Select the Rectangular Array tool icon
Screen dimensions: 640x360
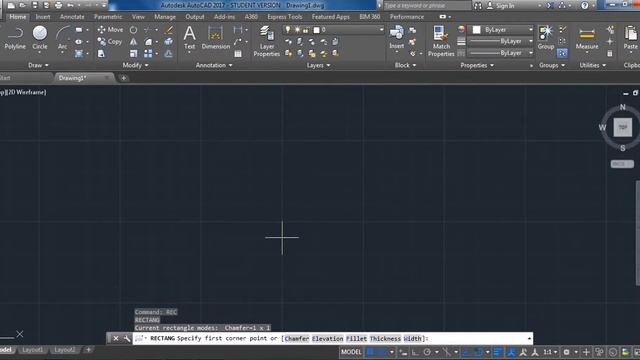pyautogui.click(x=148, y=53)
